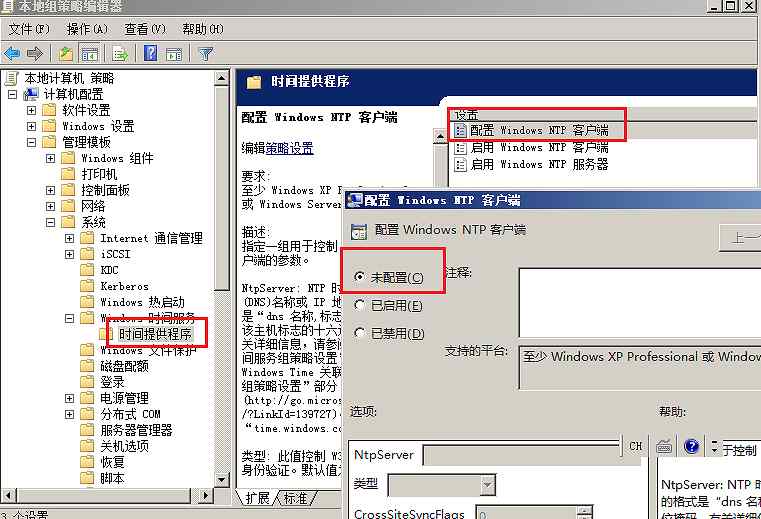
Task: Click the policy icon beside 启用 Windows NTP 客户端
Action: (460, 147)
